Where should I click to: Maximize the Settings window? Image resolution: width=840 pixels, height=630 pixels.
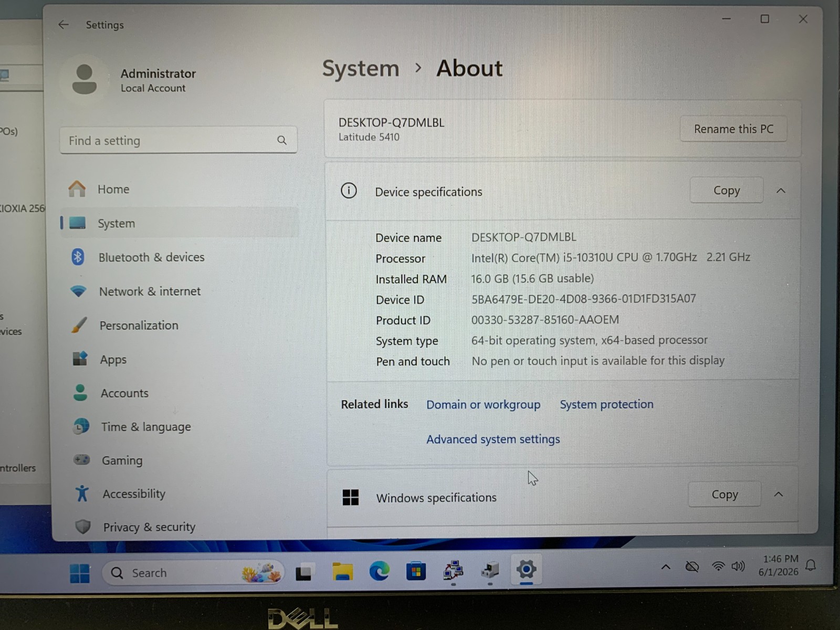765,19
